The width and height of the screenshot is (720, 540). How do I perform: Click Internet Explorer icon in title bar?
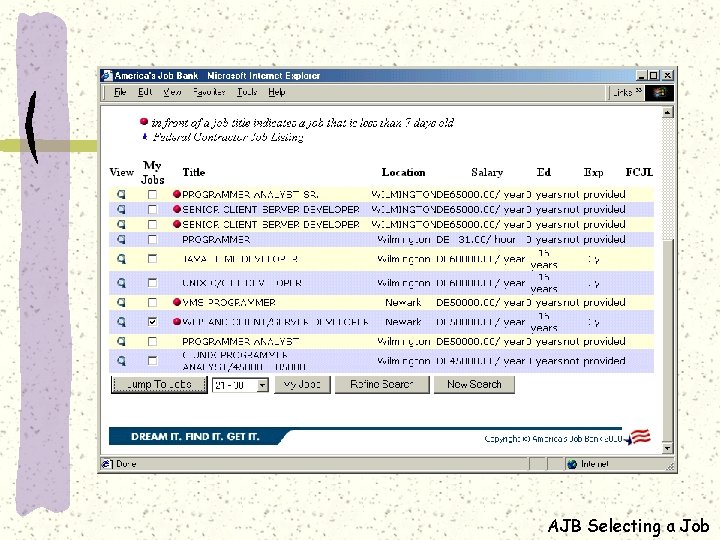click(x=107, y=75)
